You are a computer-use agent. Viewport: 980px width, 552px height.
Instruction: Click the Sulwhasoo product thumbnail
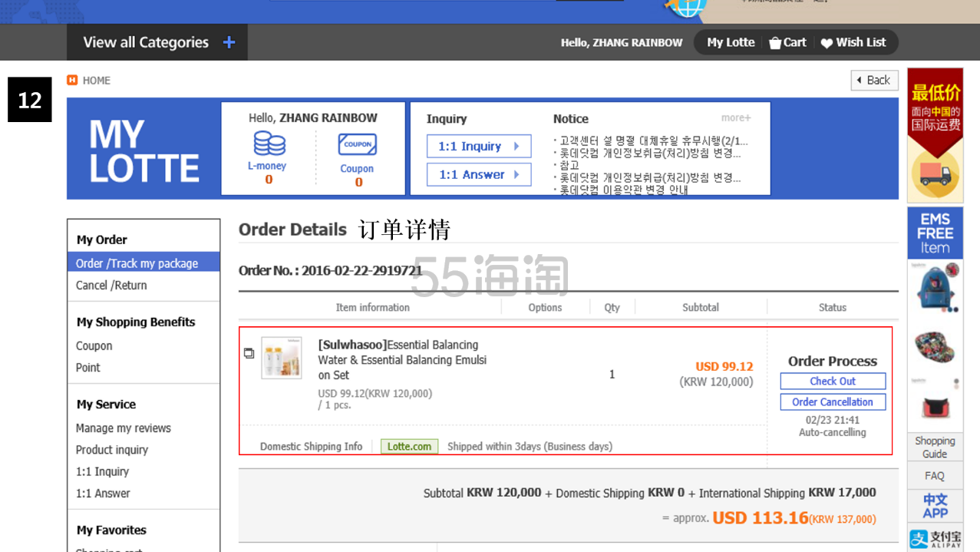pyautogui.click(x=281, y=358)
